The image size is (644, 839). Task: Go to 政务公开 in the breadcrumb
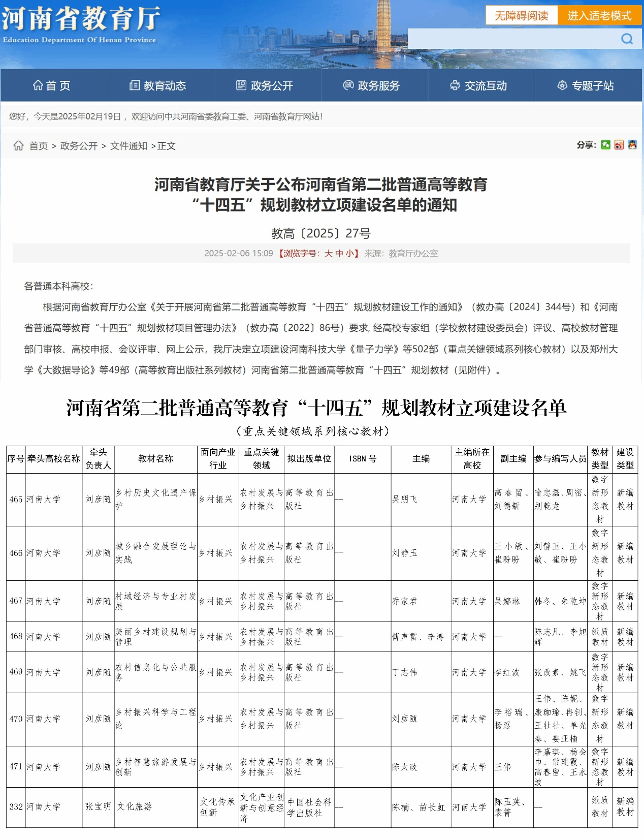tap(79, 146)
